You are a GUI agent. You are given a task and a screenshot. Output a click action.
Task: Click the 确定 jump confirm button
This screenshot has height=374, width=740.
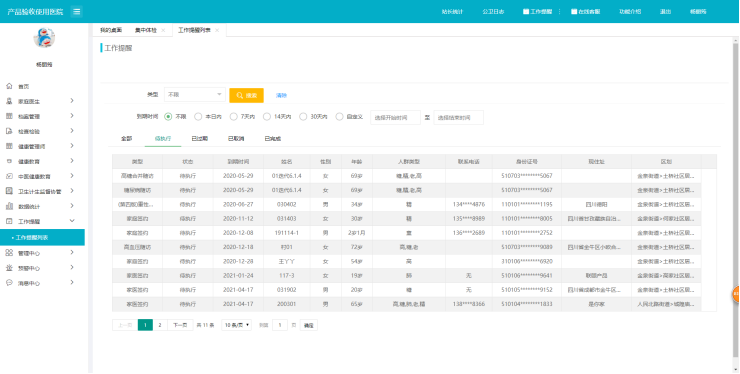tap(309, 325)
